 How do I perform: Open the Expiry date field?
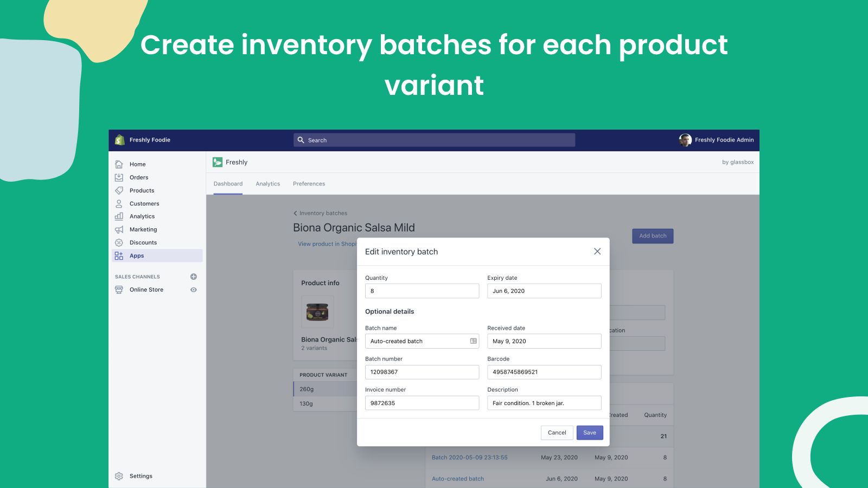[544, 291]
